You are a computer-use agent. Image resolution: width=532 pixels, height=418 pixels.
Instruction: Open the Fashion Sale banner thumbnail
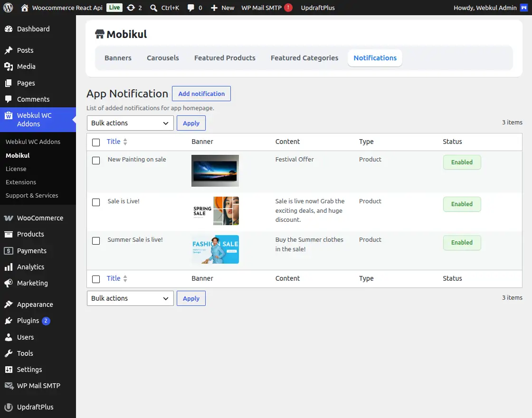pyautogui.click(x=215, y=249)
